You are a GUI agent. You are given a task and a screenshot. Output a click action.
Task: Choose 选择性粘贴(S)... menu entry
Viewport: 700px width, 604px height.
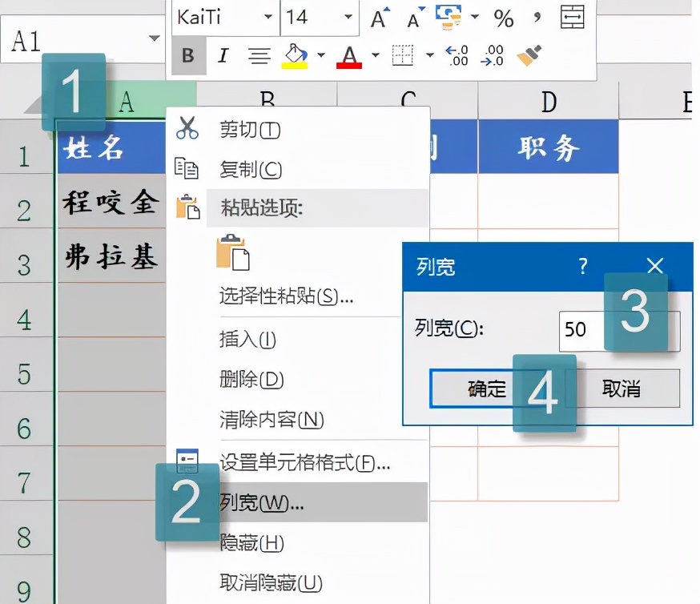(x=286, y=296)
